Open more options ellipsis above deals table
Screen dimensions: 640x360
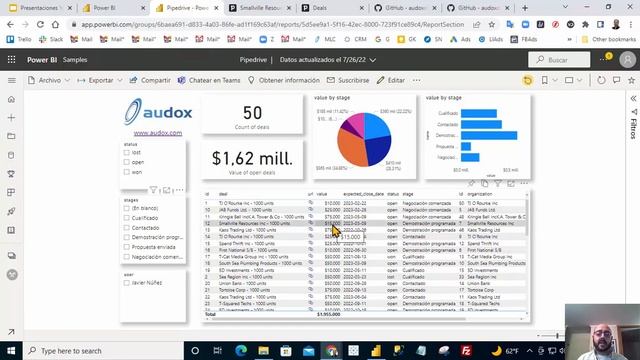pyautogui.click(x=524, y=184)
